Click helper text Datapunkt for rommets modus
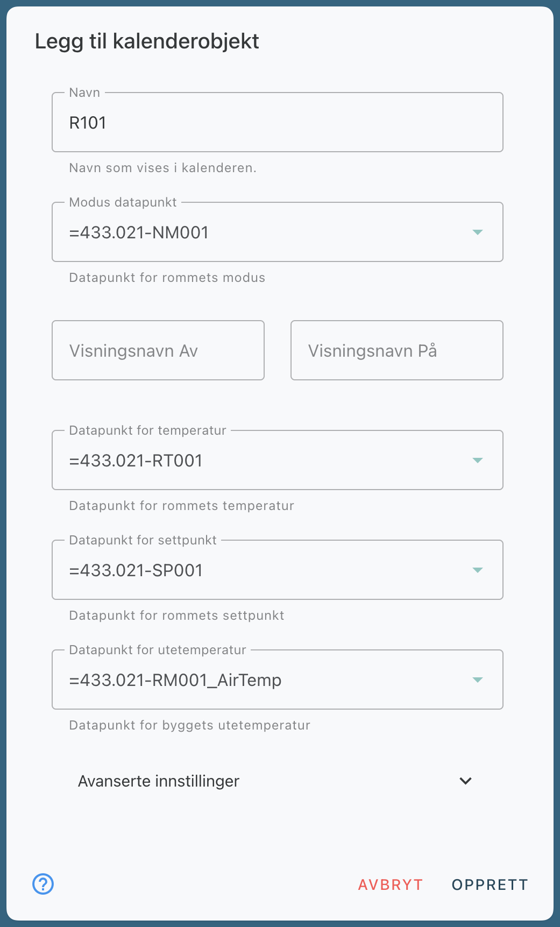The image size is (560, 927). (x=167, y=278)
